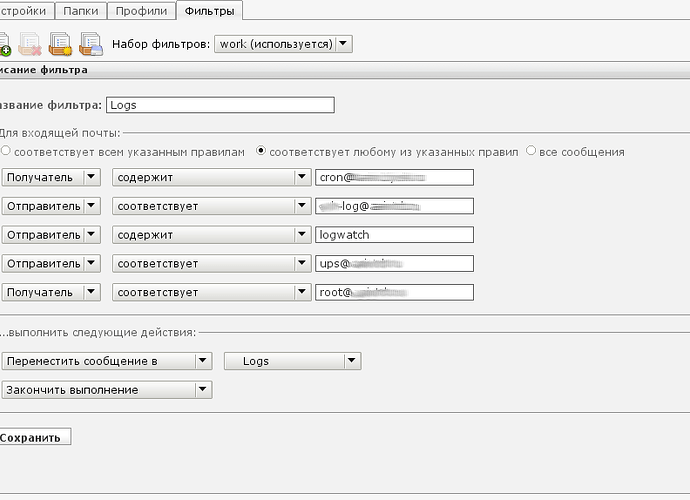Open 'содержит' operator dropdown in cron@ row

212,177
